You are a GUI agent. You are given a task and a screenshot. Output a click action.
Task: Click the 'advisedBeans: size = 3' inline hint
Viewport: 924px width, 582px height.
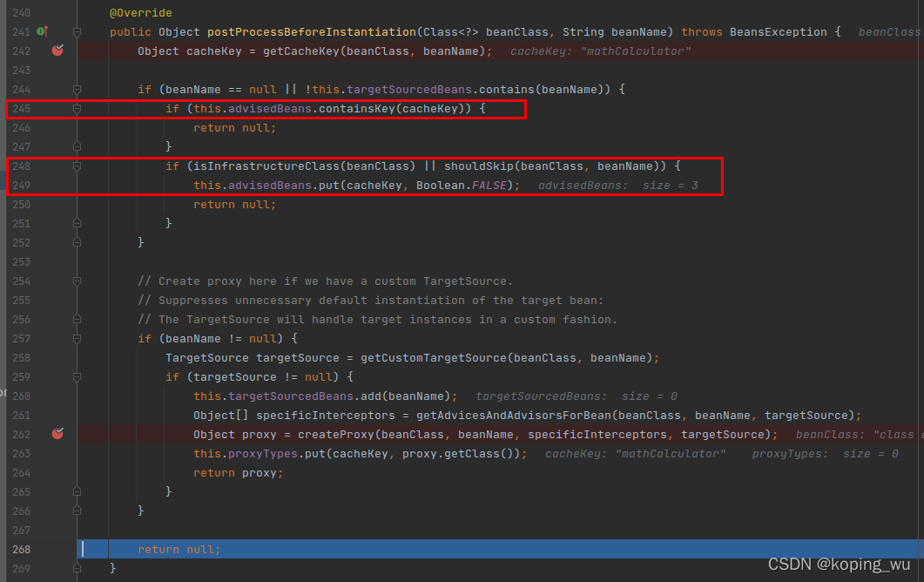[x=618, y=186]
